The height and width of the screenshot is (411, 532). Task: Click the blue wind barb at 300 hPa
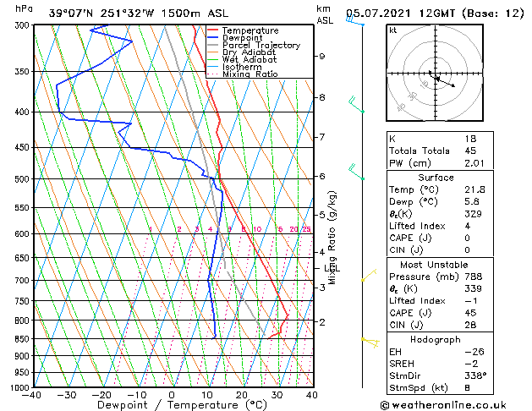click(x=355, y=20)
